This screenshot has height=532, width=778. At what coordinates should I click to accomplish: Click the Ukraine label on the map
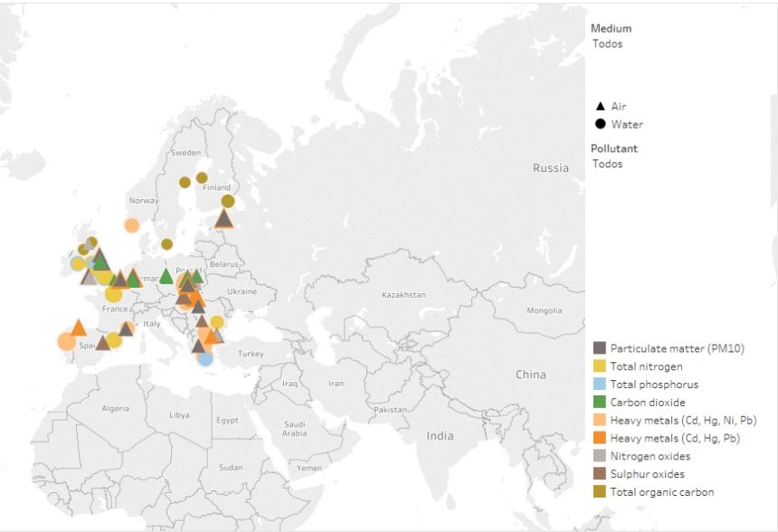tap(242, 291)
